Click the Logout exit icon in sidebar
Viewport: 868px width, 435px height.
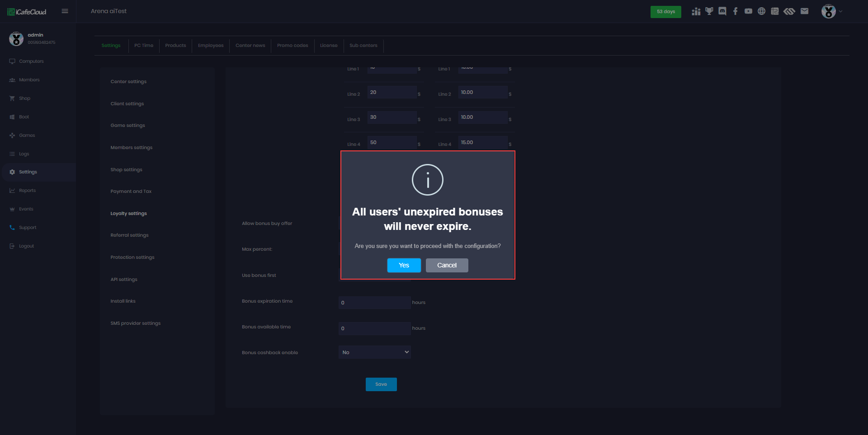pyautogui.click(x=12, y=246)
